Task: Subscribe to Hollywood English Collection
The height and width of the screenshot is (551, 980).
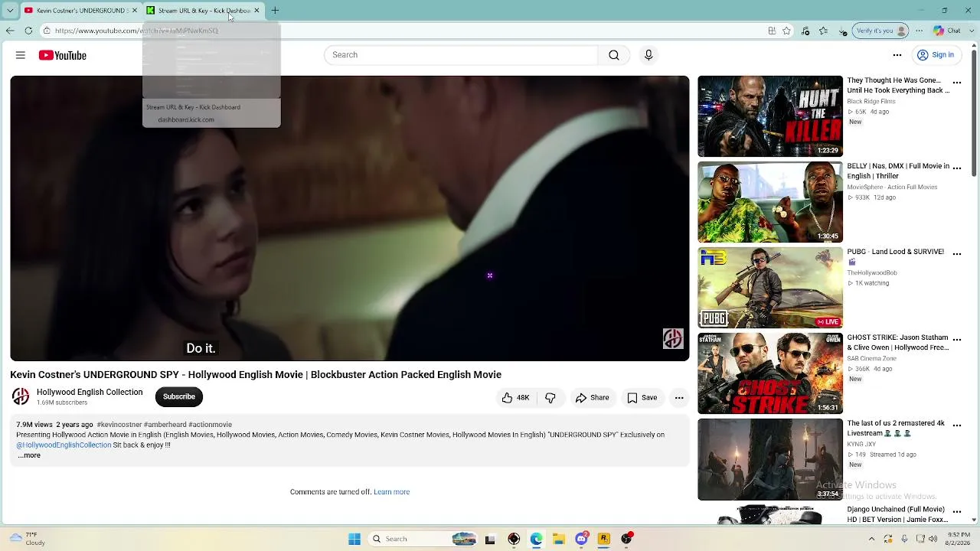Action: (x=179, y=396)
